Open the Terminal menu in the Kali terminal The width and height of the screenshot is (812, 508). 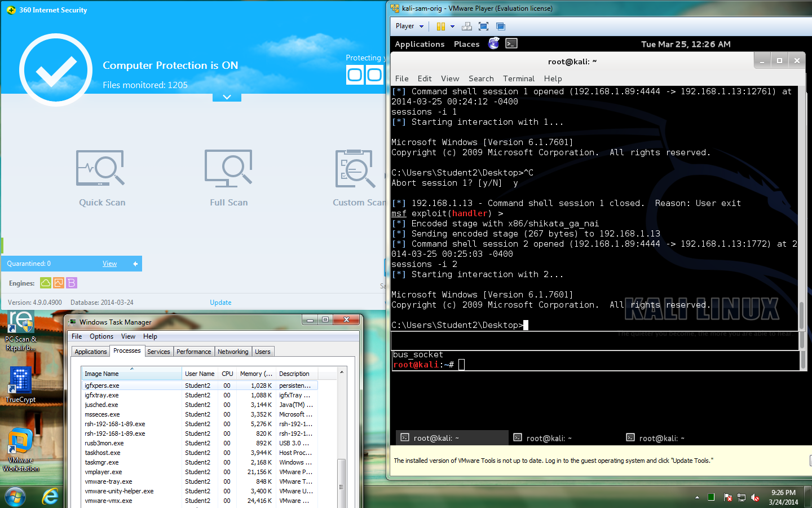point(519,78)
